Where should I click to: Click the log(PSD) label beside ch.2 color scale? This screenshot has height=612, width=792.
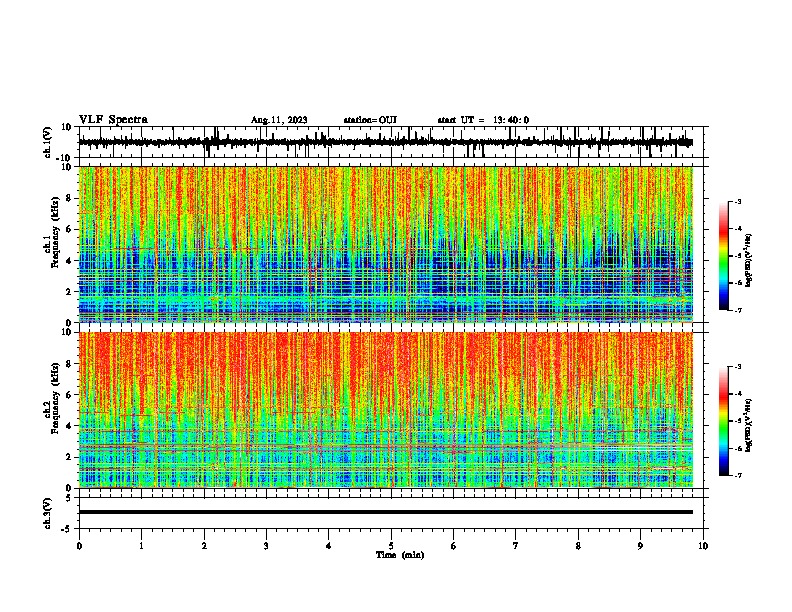click(748, 425)
